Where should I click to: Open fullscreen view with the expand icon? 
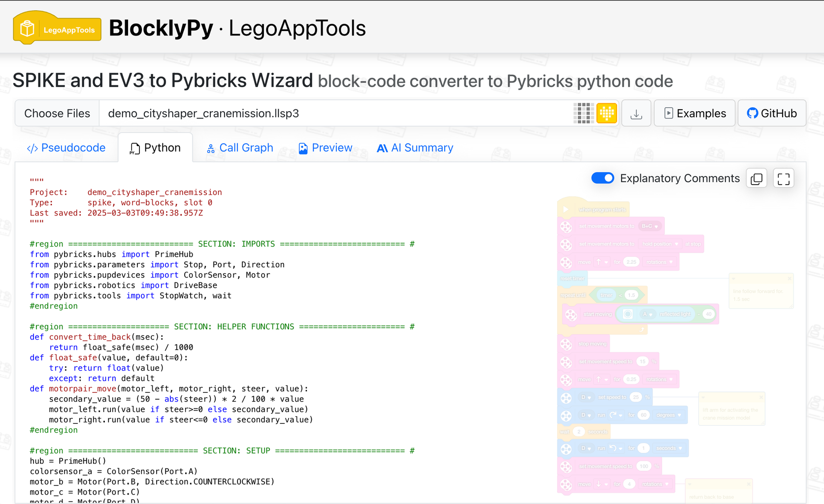(783, 178)
